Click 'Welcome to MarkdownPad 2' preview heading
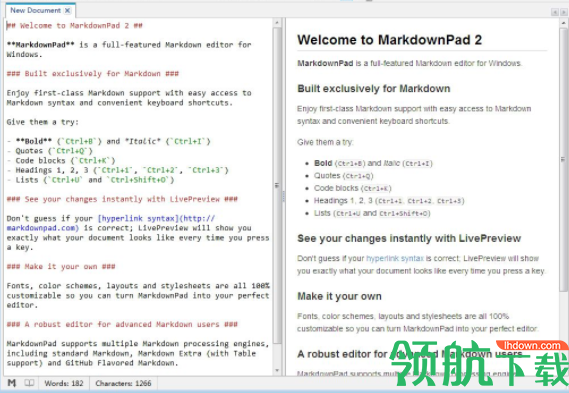The image size is (569, 393). click(389, 40)
